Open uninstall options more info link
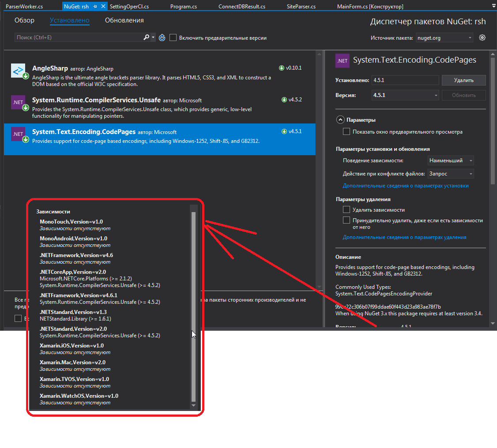Viewport: 497px width, 448px height. tap(404, 237)
